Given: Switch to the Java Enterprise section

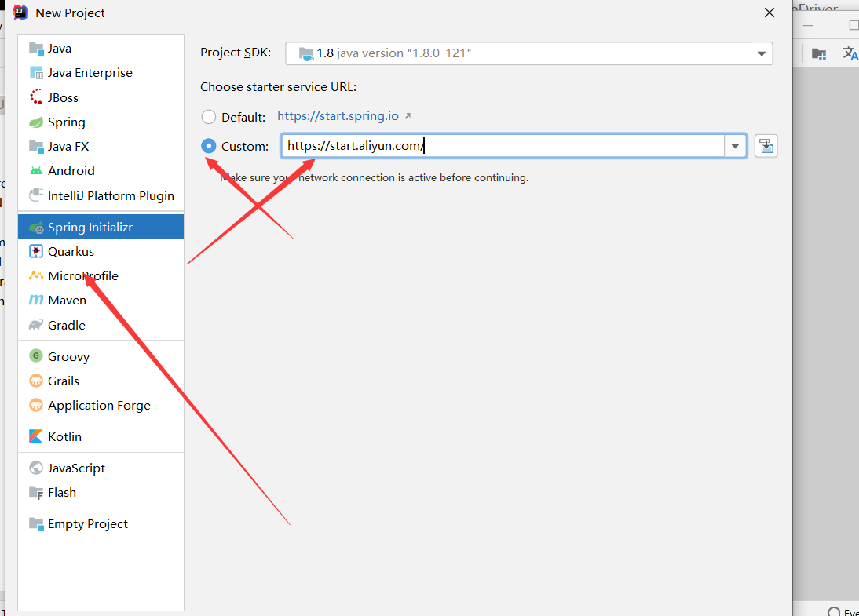Looking at the screenshot, I should (x=86, y=72).
